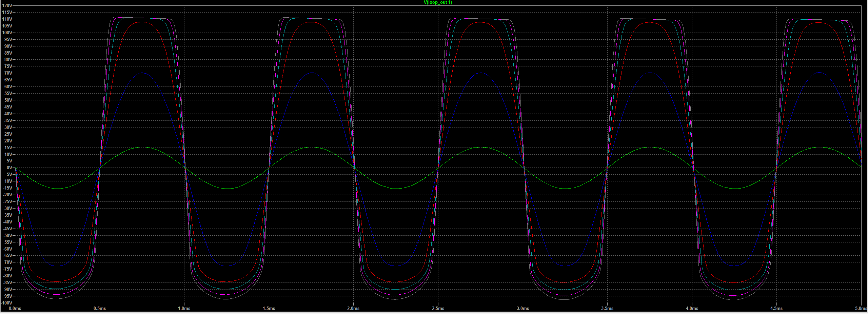Select the -100V vertical axis label
The width and height of the screenshot is (868, 314).
(x=7, y=303)
